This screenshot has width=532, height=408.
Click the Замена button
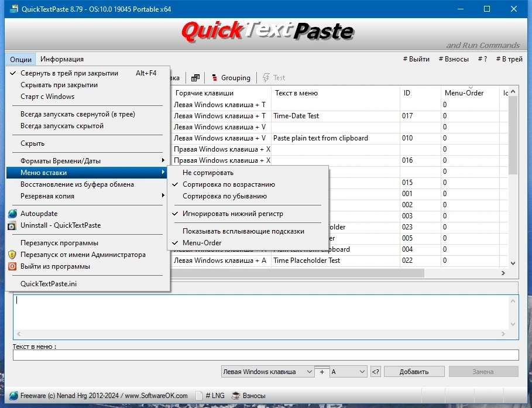point(483,372)
